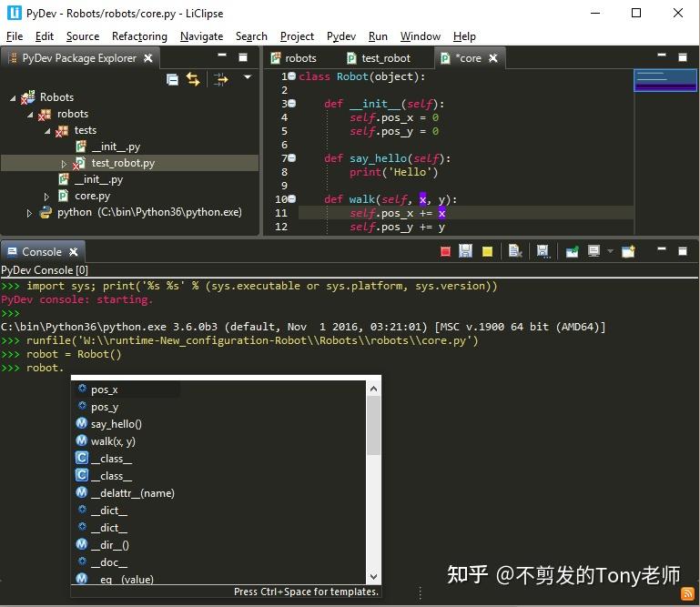Open the Source menu
Screen dimensions: 700x607
[83, 36]
